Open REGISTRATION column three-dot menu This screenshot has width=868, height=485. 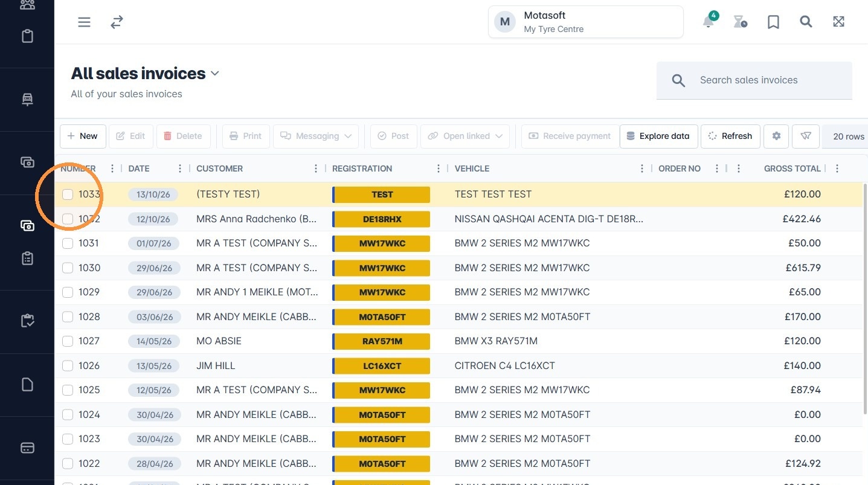tap(439, 169)
